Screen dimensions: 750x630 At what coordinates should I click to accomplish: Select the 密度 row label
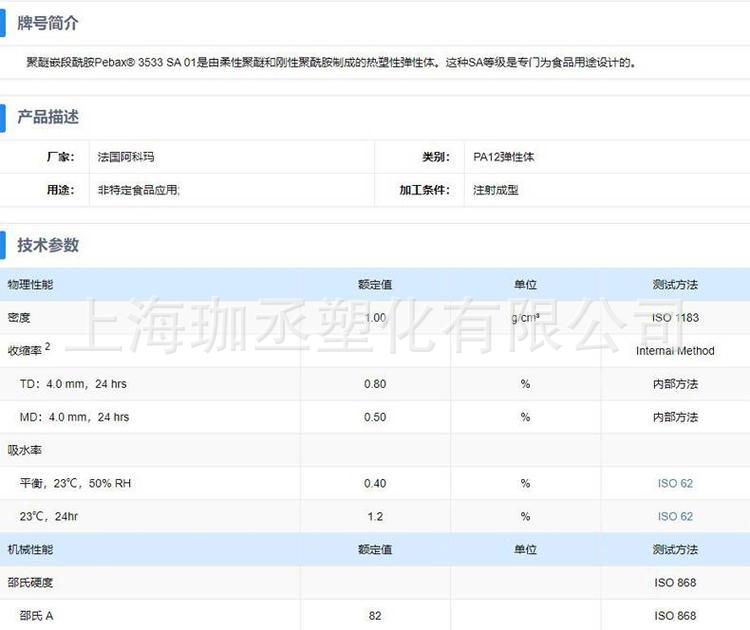pos(19,318)
